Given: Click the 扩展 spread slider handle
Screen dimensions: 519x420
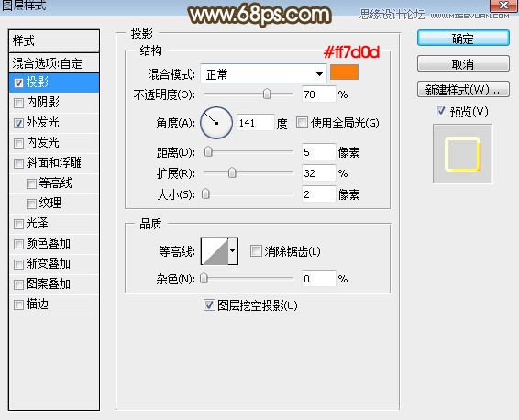Looking at the screenshot, I should click(x=232, y=172).
